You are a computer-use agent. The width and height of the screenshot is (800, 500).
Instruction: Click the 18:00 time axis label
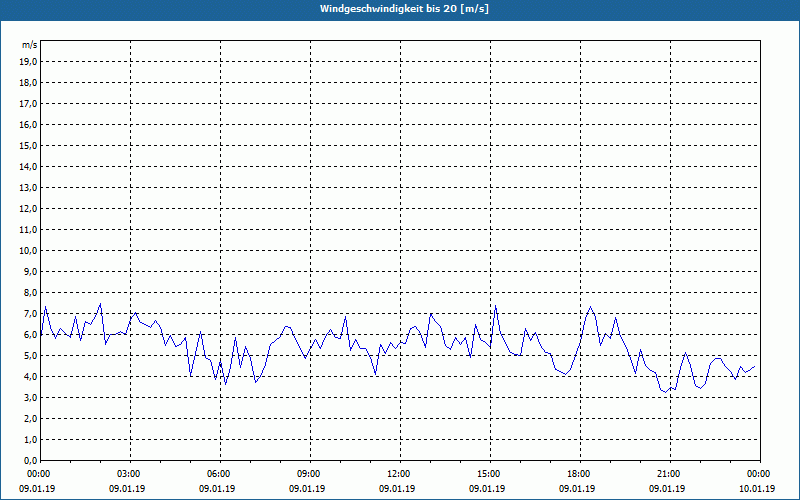[x=580, y=474]
